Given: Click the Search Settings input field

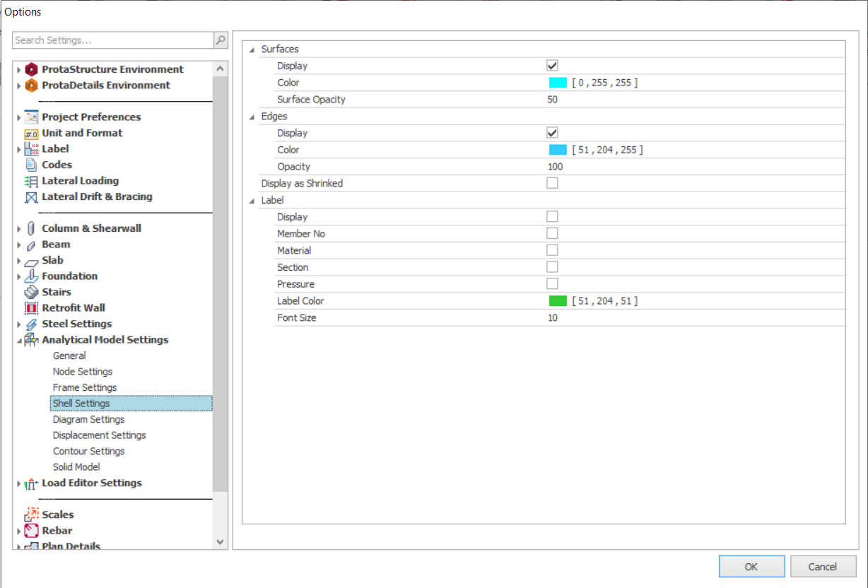Looking at the screenshot, I should [113, 40].
